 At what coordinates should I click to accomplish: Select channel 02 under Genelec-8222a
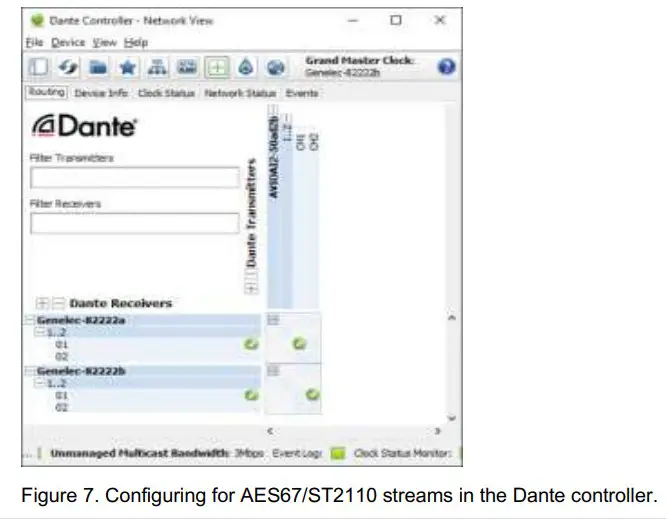(x=62, y=356)
